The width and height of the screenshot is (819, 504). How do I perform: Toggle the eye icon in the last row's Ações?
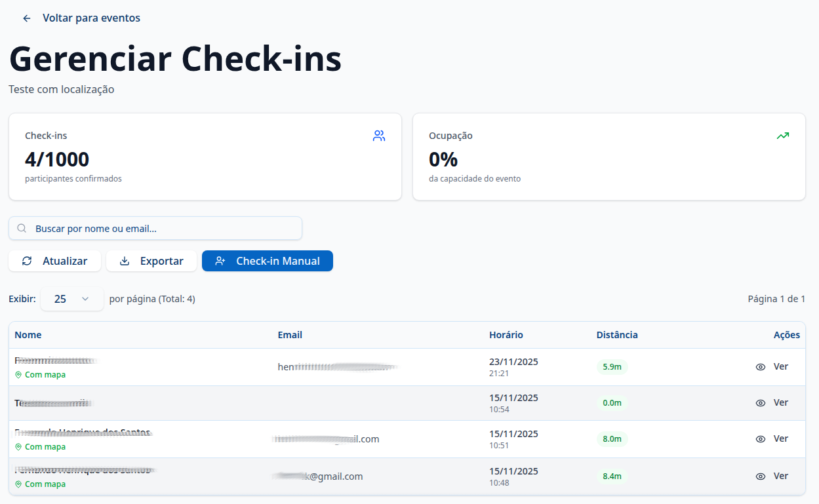coord(760,476)
